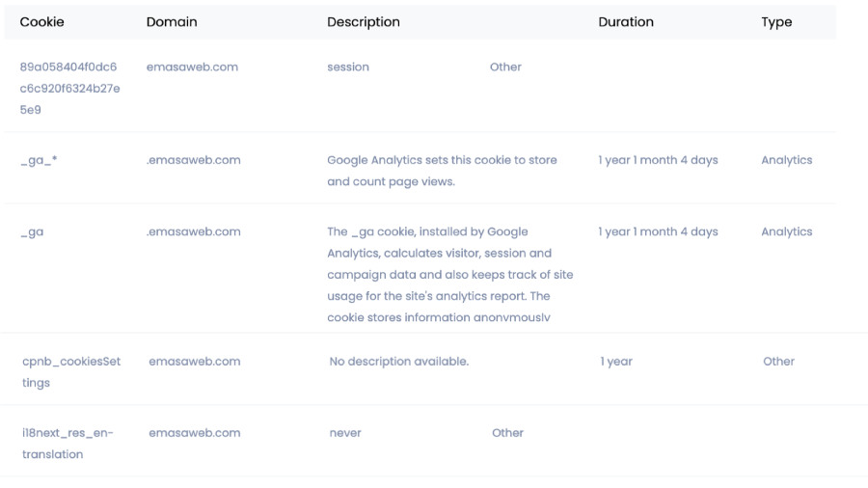
Task: Click the never text in the last row
Action: (x=345, y=433)
